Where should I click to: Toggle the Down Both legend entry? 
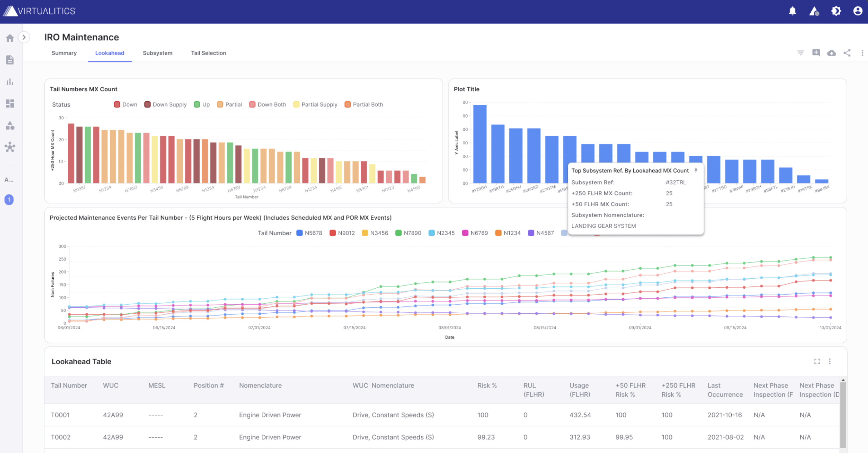tap(268, 104)
